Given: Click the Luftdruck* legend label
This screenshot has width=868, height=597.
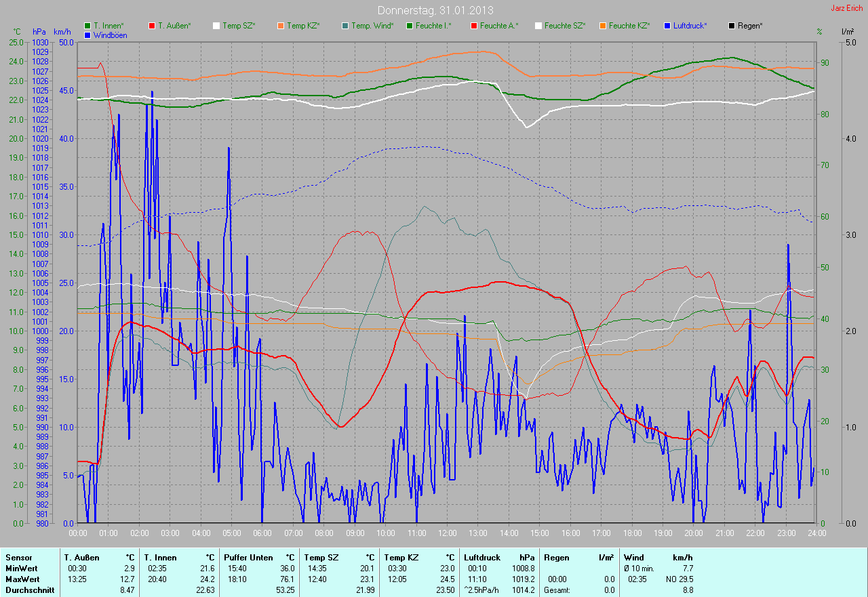Looking at the screenshot, I should point(690,26).
